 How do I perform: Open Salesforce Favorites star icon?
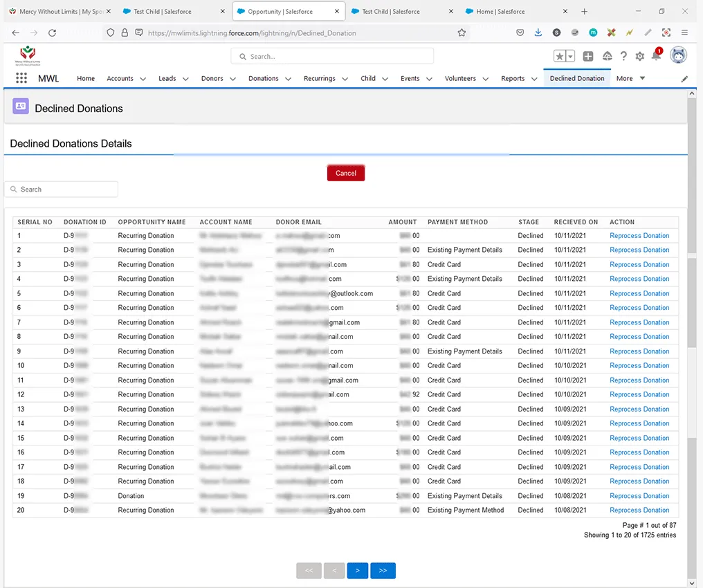point(560,56)
